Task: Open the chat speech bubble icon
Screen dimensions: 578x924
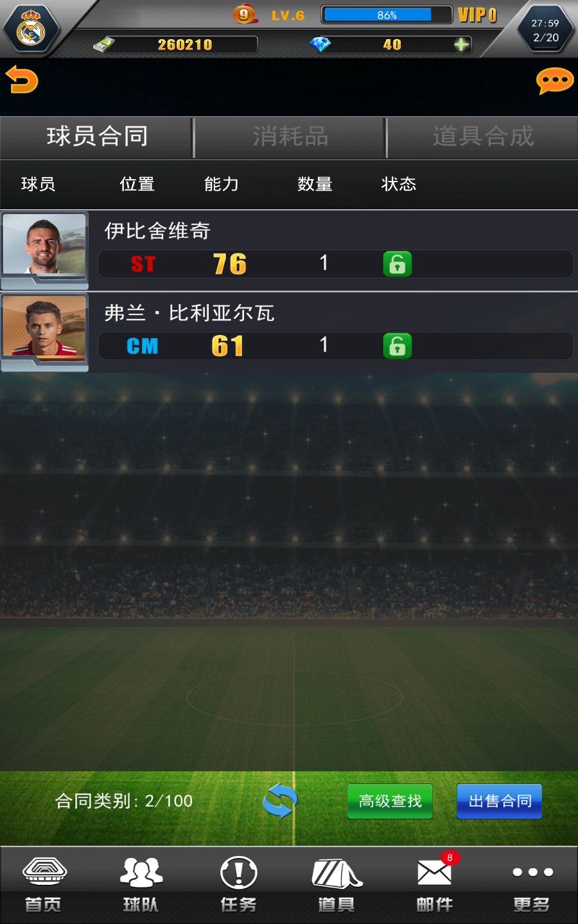Action: [555, 81]
